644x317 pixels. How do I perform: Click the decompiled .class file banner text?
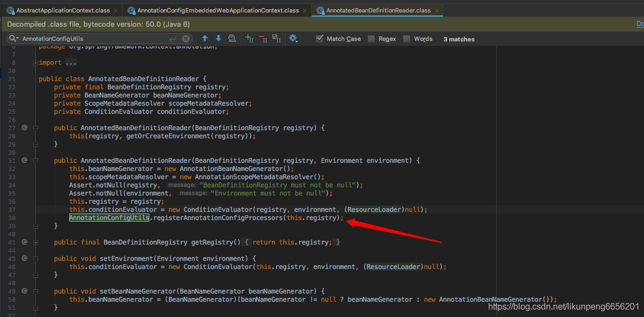point(99,25)
